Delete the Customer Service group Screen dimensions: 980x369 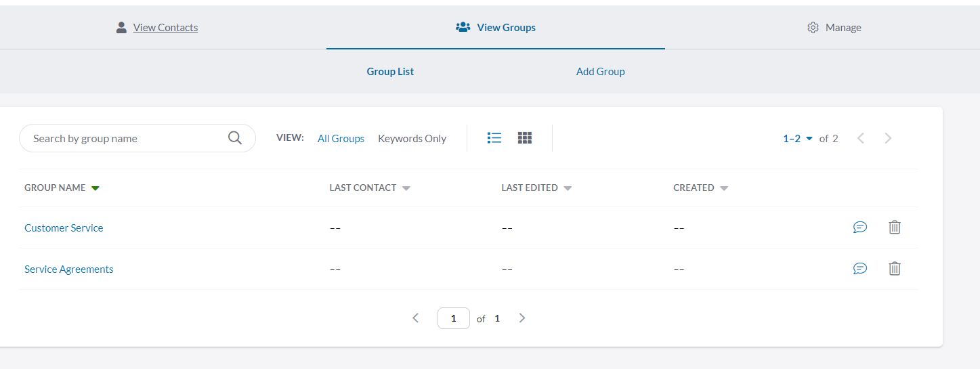(895, 227)
